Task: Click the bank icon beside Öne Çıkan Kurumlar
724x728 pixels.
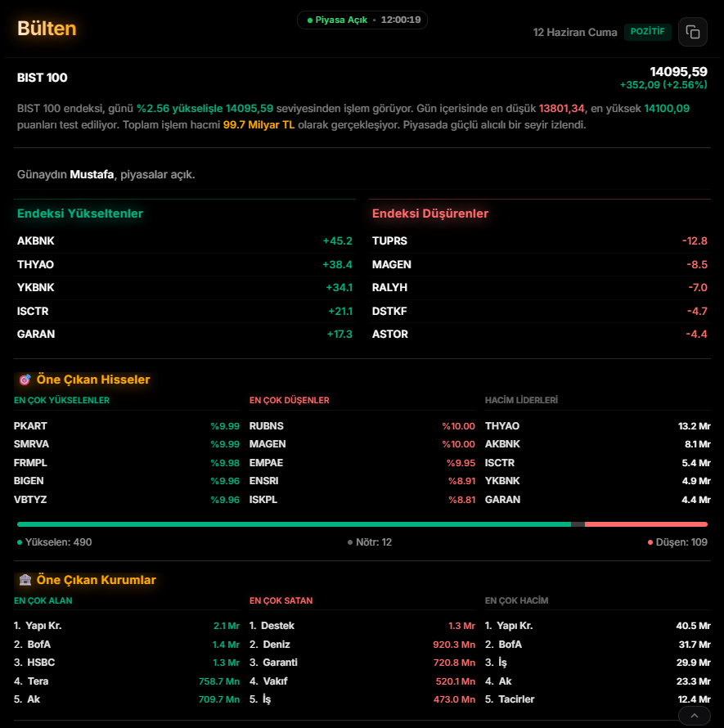Action: point(25,579)
